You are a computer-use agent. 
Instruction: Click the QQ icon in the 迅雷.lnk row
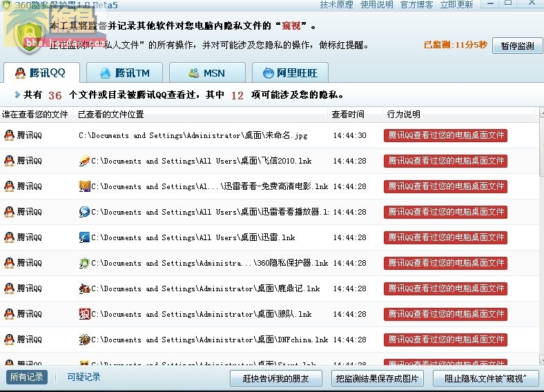click(x=9, y=237)
